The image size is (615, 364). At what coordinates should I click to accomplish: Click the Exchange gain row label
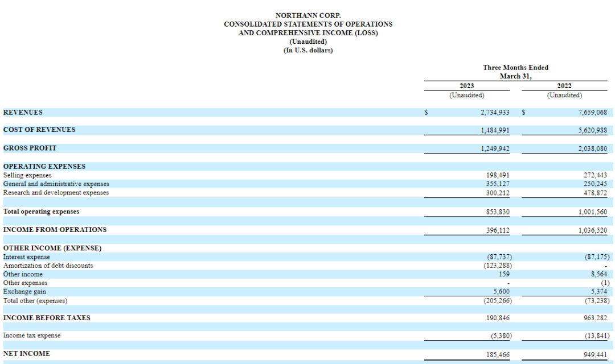pyautogui.click(x=24, y=291)
